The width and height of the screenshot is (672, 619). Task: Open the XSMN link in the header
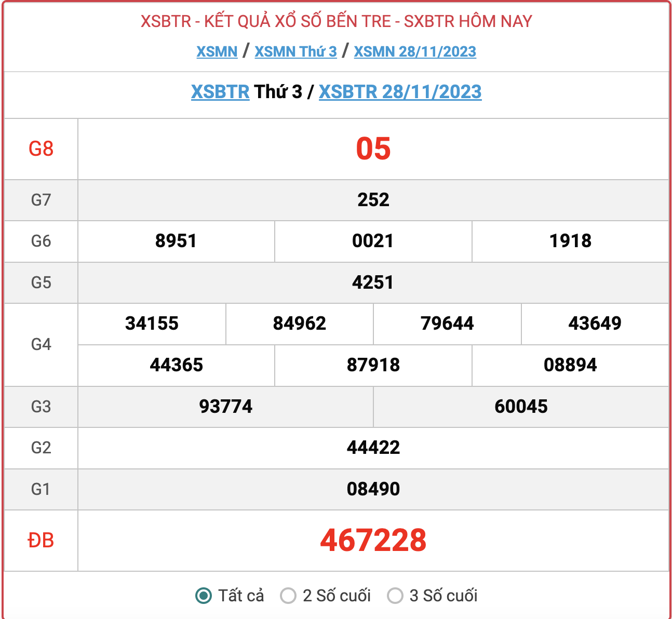click(217, 51)
